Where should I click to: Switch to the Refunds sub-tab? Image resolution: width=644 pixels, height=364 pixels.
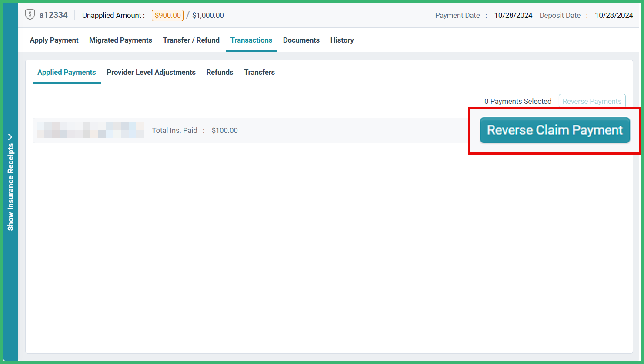pyautogui.click(x=220, y=72)
